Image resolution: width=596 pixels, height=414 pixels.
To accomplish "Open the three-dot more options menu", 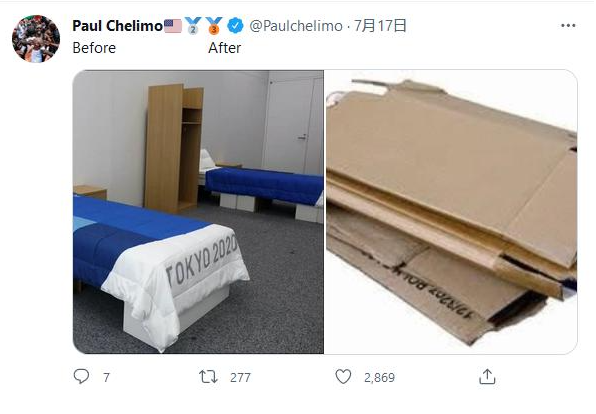I will (x=568, y=25).
